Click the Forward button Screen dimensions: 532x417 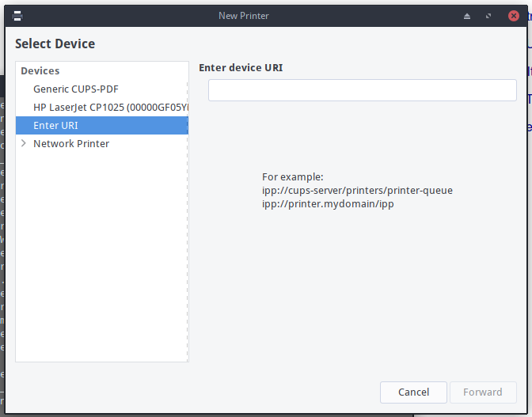pyautogui.click(x=483, y=392)
